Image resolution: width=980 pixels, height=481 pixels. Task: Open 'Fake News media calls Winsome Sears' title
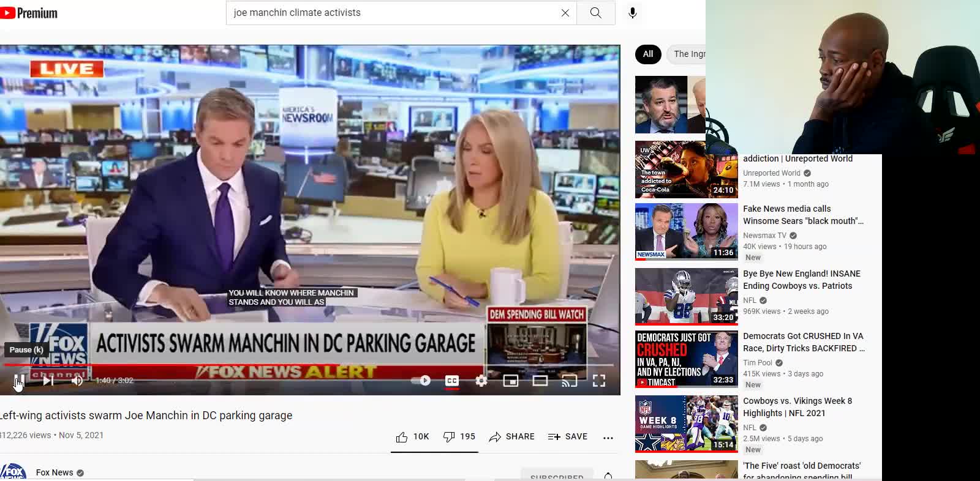point(803,215)
